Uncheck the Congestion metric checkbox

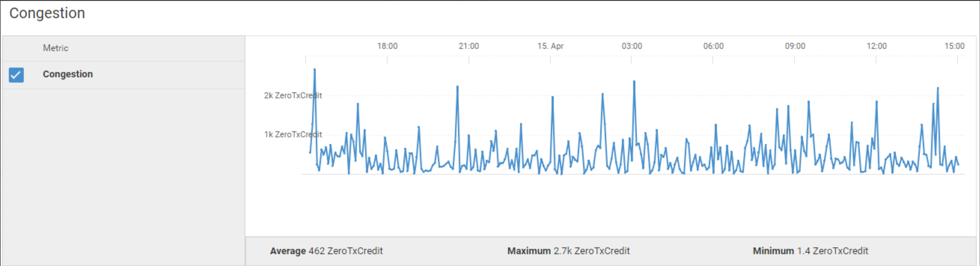16,75
